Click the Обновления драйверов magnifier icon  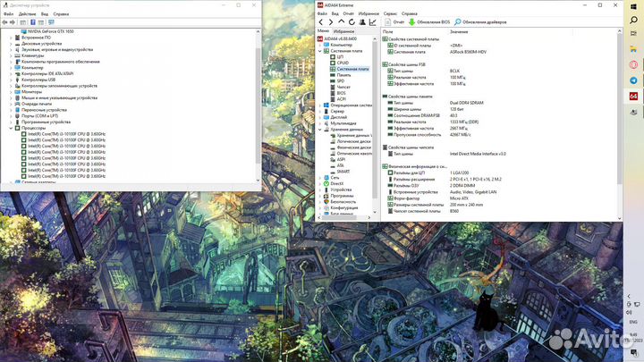point(458,22)
